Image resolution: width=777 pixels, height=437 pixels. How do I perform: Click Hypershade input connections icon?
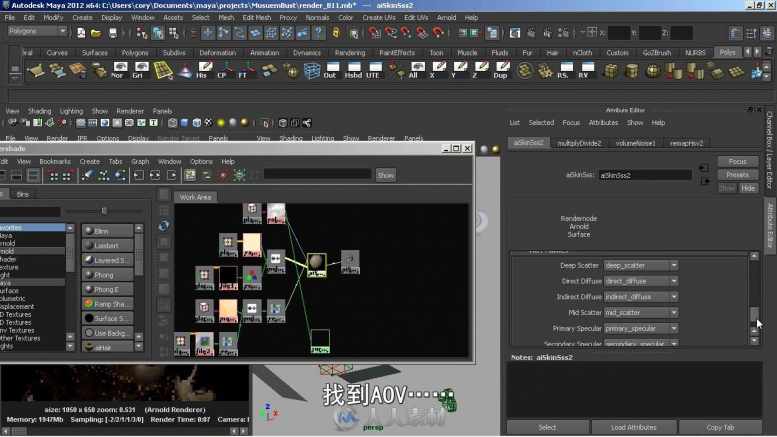[x=139, y=175]
